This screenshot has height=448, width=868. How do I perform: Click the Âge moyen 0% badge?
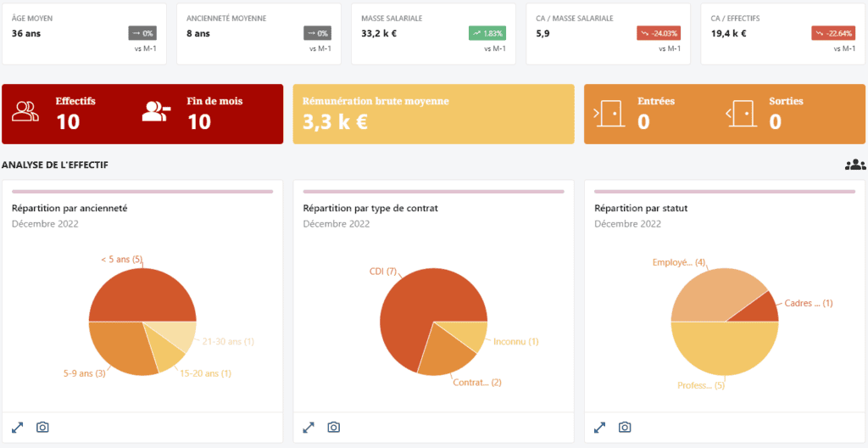tap(142, 33)
